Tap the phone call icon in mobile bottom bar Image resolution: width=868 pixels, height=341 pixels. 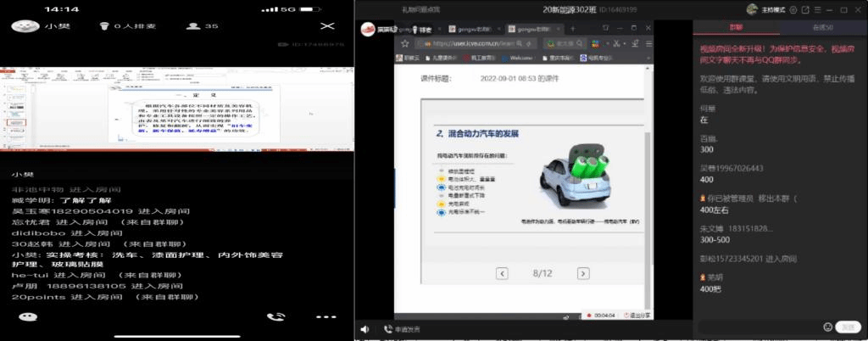(x=275, y=316)
